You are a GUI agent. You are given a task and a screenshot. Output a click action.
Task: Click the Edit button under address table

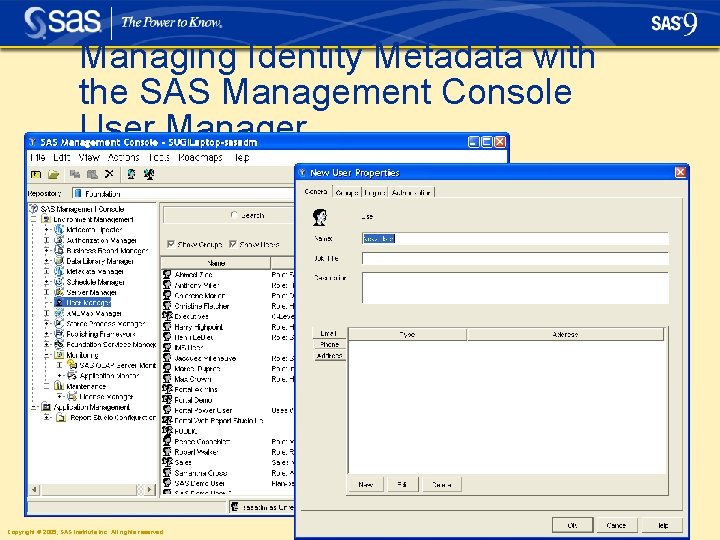click(402, 484)
